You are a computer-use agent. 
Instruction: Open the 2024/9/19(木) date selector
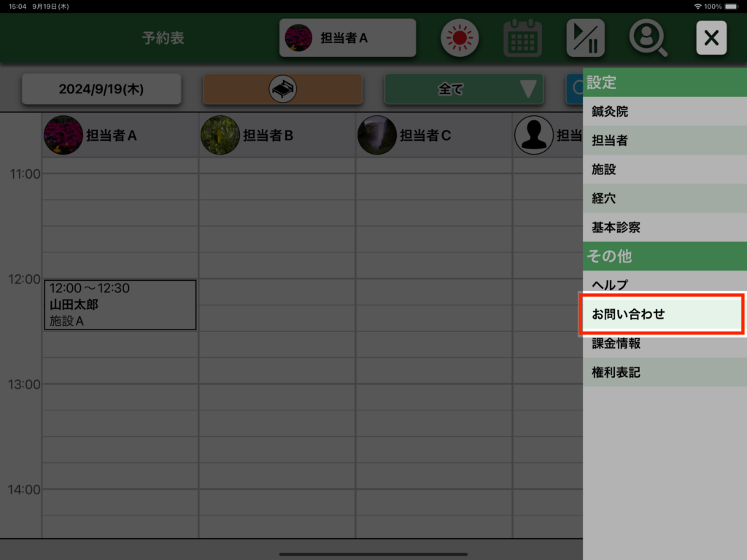pyautogui.click(x=101, y=89)
